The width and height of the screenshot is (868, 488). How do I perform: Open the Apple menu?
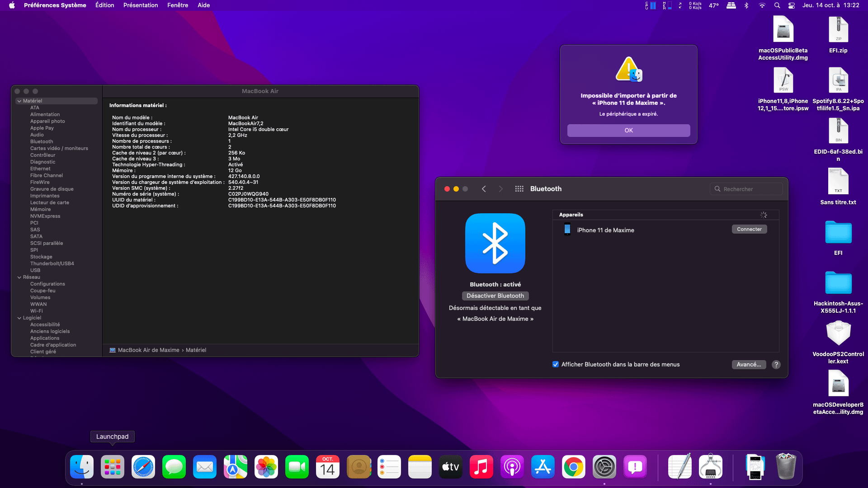click(x=12, y=5)
